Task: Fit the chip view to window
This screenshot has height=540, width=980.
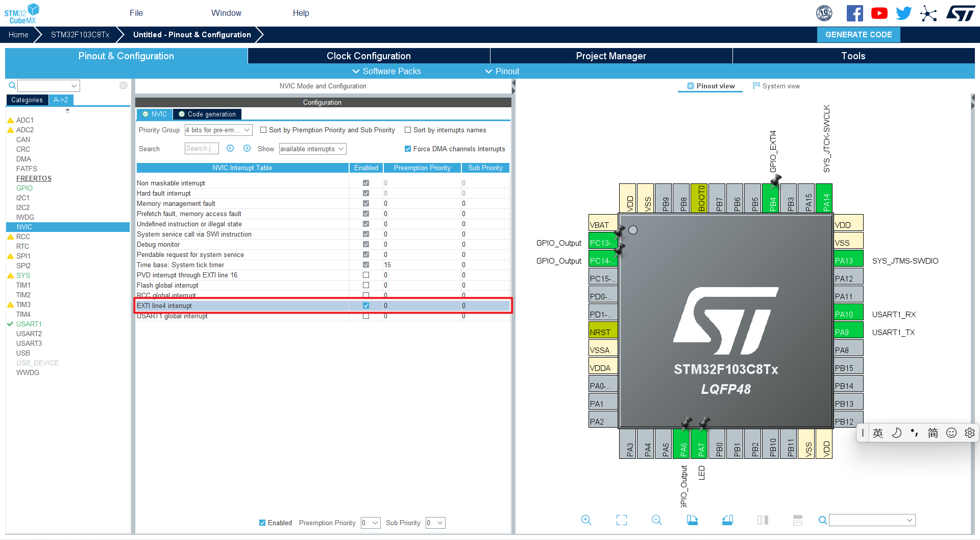Action: click(x=622, y=520)
